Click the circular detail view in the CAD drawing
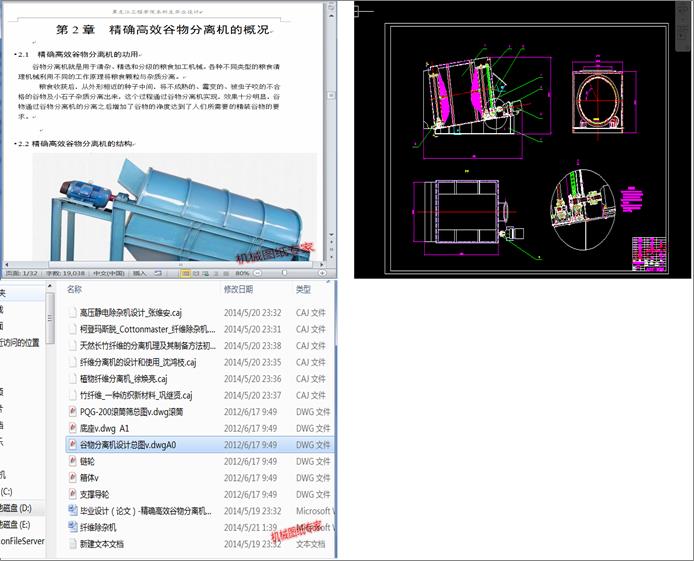This screenshot has height=561, width=694. 583,210
